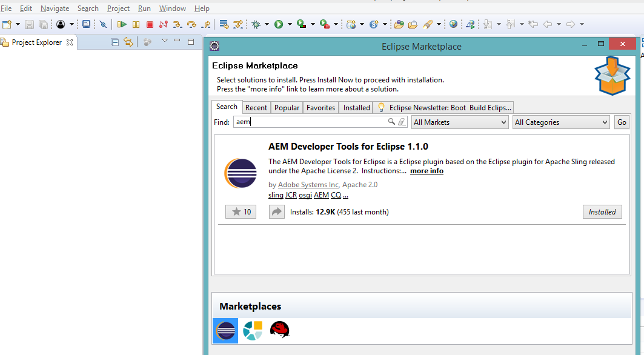Suspend execution with the pause icon

tap(136, 24)
